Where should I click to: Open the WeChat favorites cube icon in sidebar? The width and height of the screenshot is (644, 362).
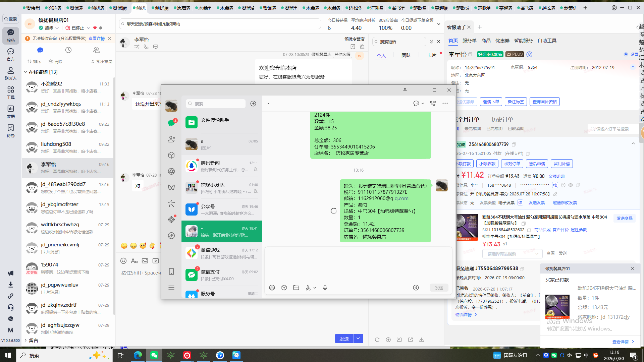171,155
